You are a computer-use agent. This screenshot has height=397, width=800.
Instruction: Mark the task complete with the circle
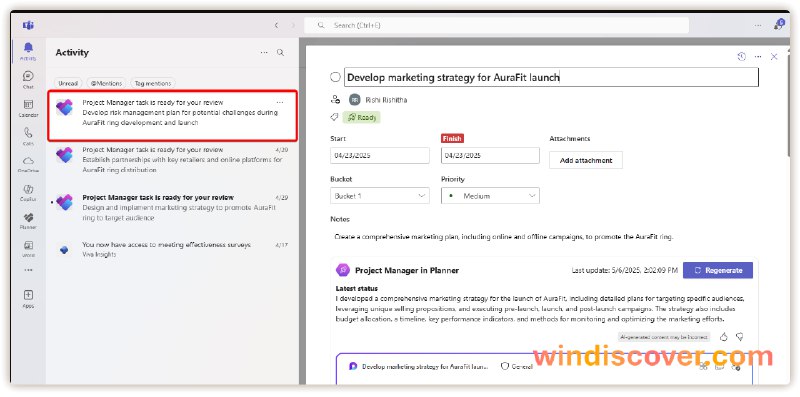tap(335, 77)
